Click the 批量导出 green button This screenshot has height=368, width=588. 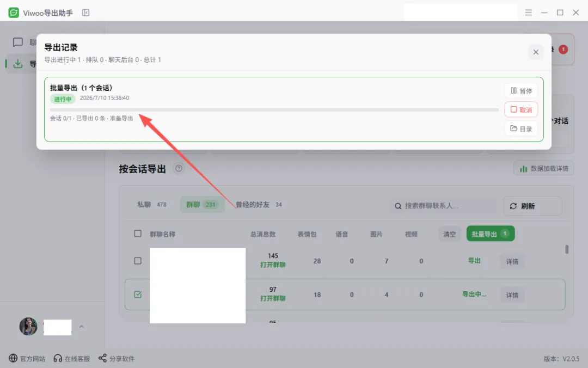tap(491, 234)
